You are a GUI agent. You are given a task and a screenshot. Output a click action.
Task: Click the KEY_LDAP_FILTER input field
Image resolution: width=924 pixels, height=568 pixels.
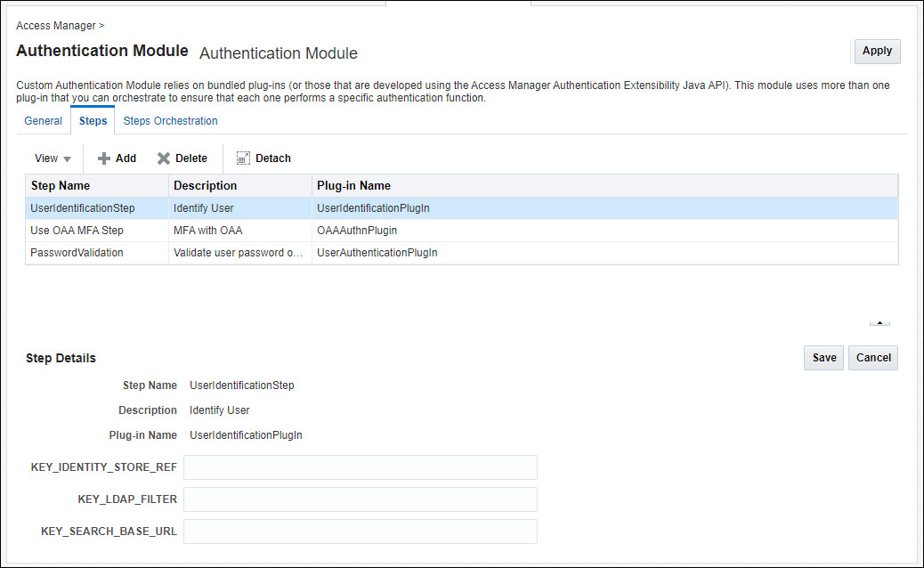click(360, 499)
